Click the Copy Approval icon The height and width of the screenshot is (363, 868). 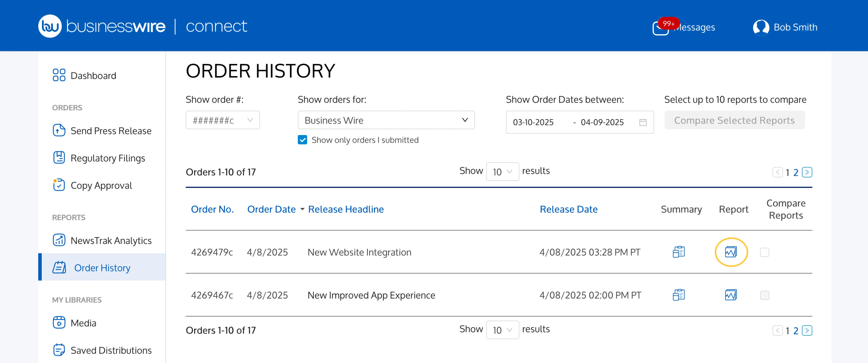point(59,185)
